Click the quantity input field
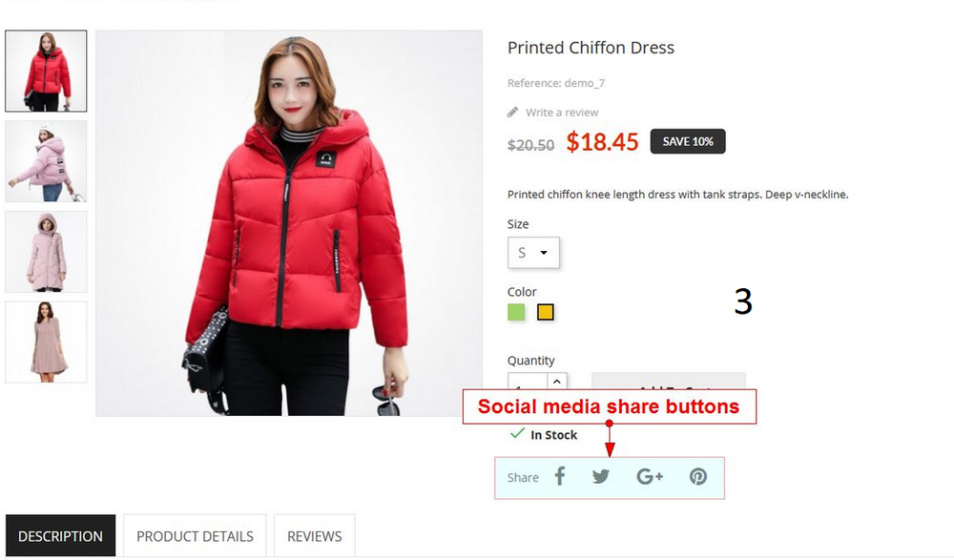The width and height of the screenshot is (954, 560). [x=528, y=382]
